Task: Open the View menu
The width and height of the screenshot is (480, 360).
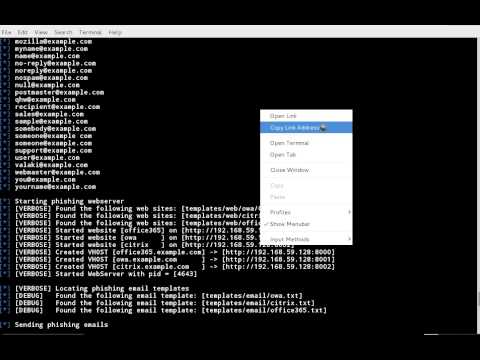Action: point(41,32)
